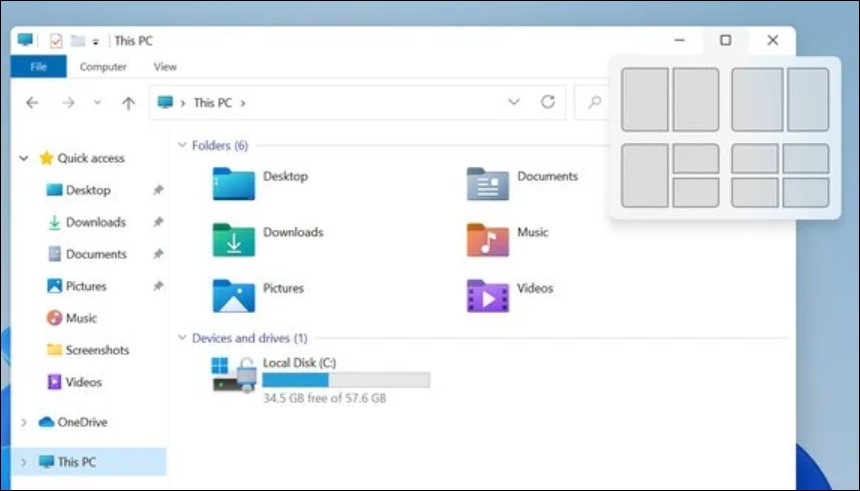Screen dimensions: 860x491
Task: Collapse the Devices and drives group
Action: (x=182, y=337)
